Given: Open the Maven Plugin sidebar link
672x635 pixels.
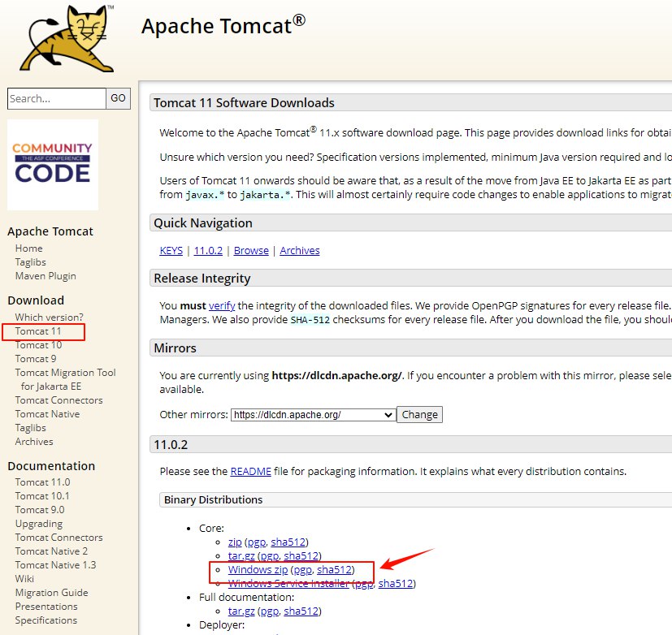Looking at the screenshot, I should click(x=46, y=276).
